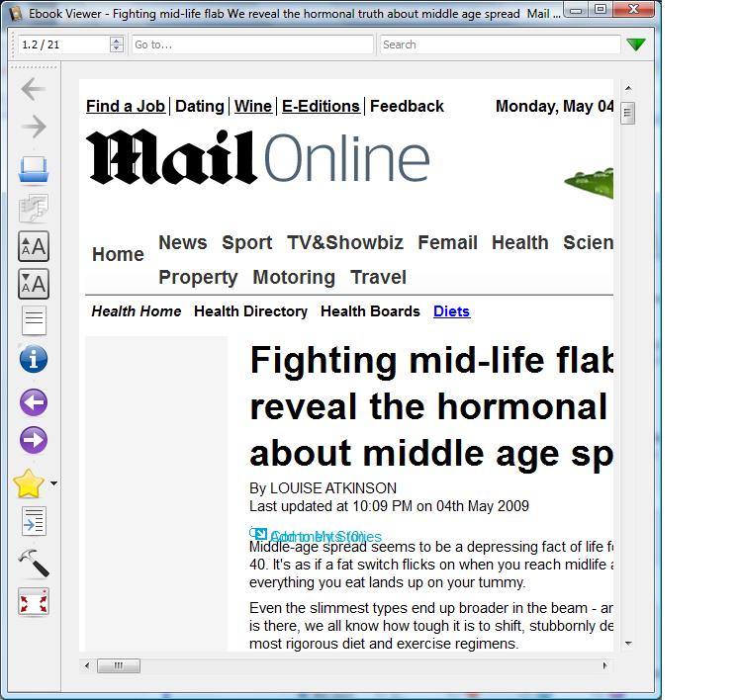Increment page number stepper up arrow

coord(117,41)
